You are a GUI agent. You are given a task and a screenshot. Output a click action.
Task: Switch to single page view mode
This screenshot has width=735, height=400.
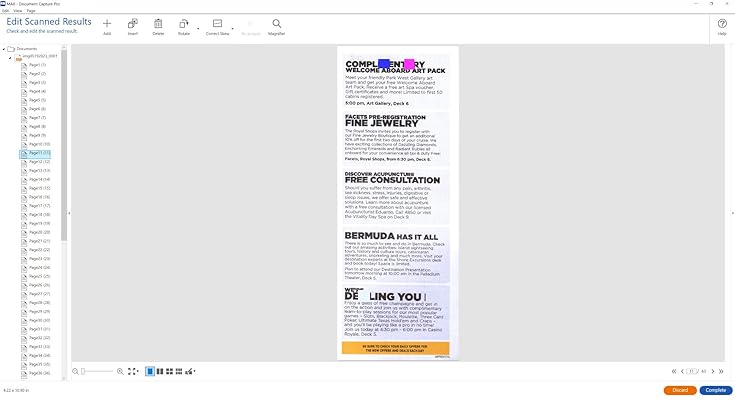(150, 371)
